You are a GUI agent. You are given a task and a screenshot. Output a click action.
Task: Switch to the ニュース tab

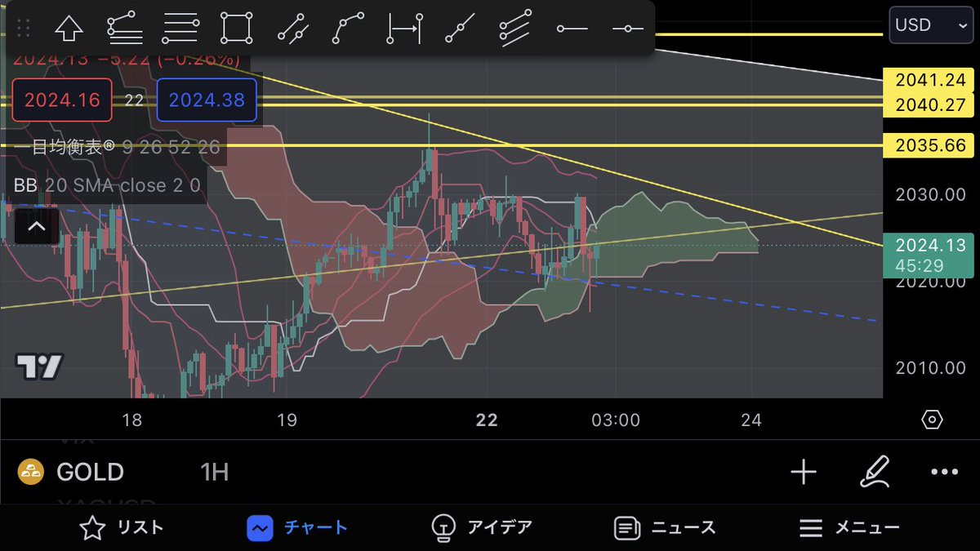665,528
